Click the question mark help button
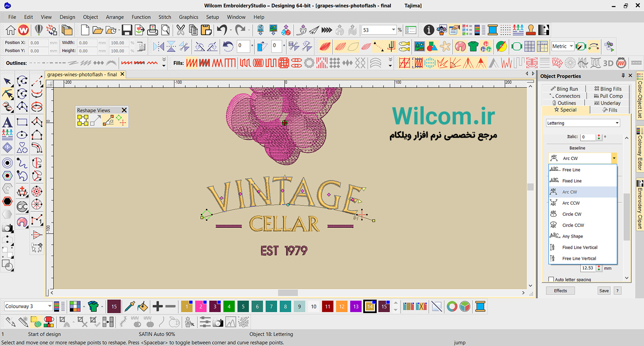The image size is (644, 346). [x=618, y=291]
